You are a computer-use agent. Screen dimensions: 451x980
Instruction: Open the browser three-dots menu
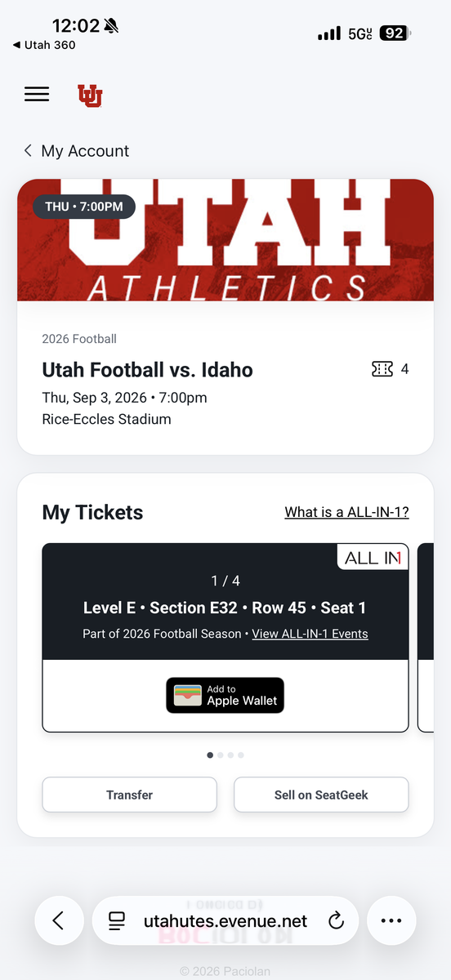point(391,920)
